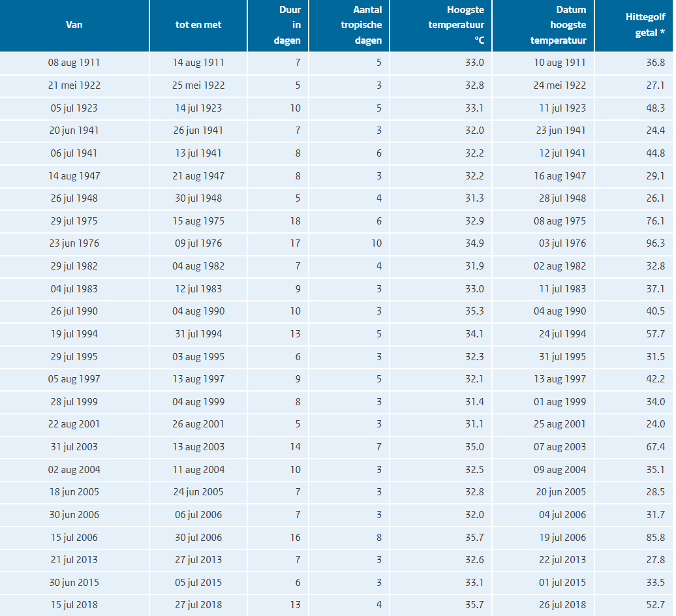
Task: Click the 'Van' column header
Action: [74, 25]
